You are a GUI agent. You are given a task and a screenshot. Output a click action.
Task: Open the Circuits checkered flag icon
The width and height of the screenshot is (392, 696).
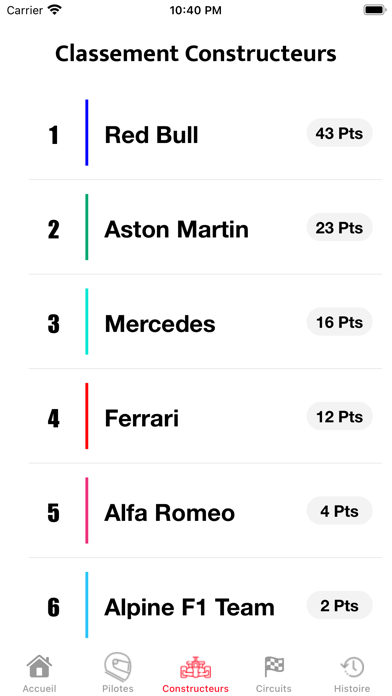point(274,667)
